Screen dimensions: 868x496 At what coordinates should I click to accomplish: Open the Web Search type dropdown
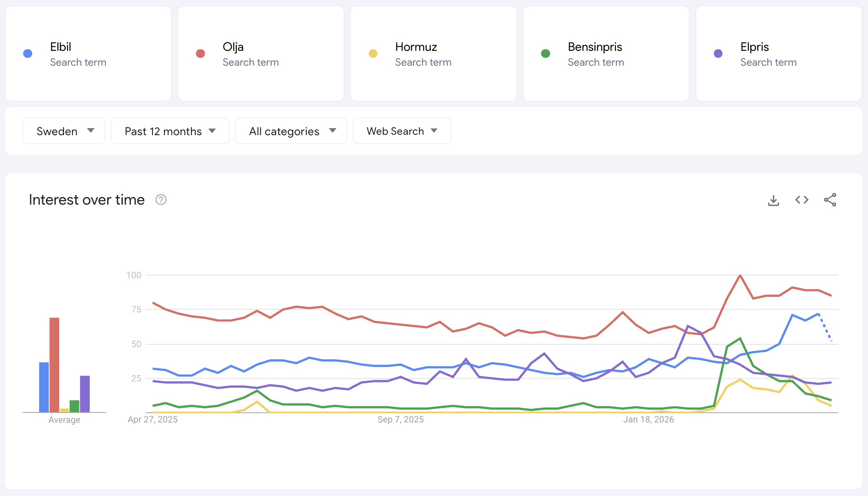point(402,131)
